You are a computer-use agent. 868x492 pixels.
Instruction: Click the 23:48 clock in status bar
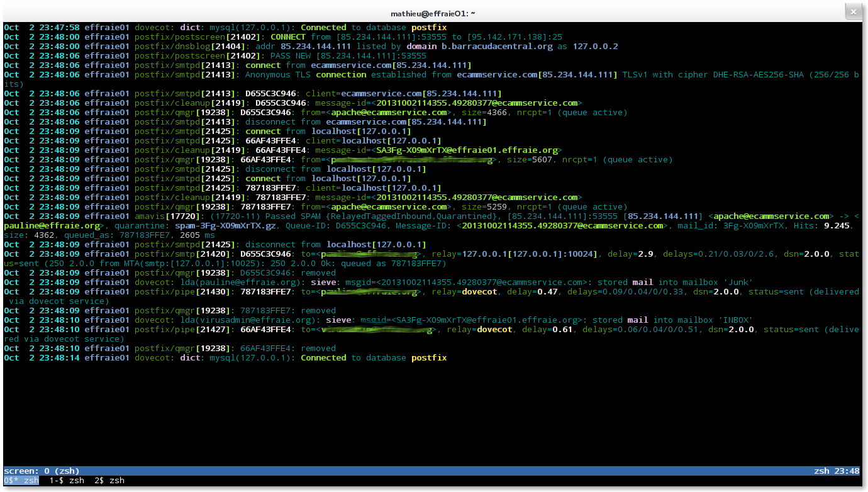click(x=847, y=471)
